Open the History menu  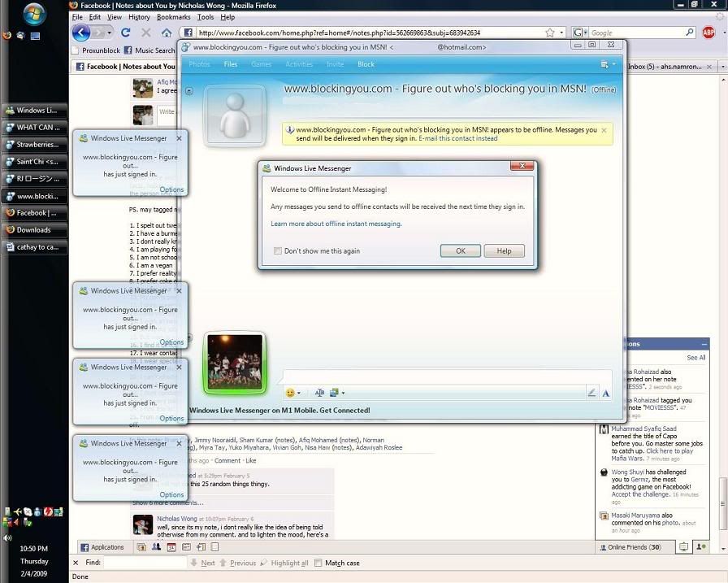[x=139, y=17]
